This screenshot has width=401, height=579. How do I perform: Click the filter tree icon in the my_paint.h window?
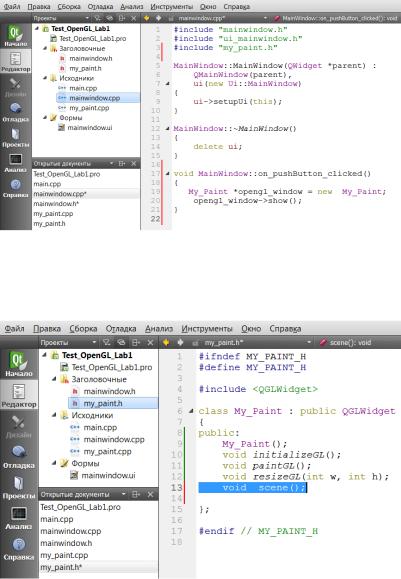click(107, 343)
